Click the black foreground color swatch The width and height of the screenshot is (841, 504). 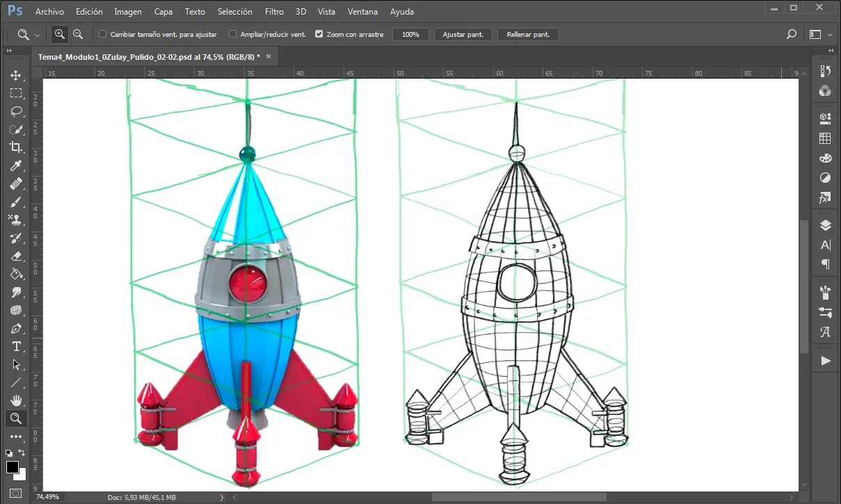(13, 467)
